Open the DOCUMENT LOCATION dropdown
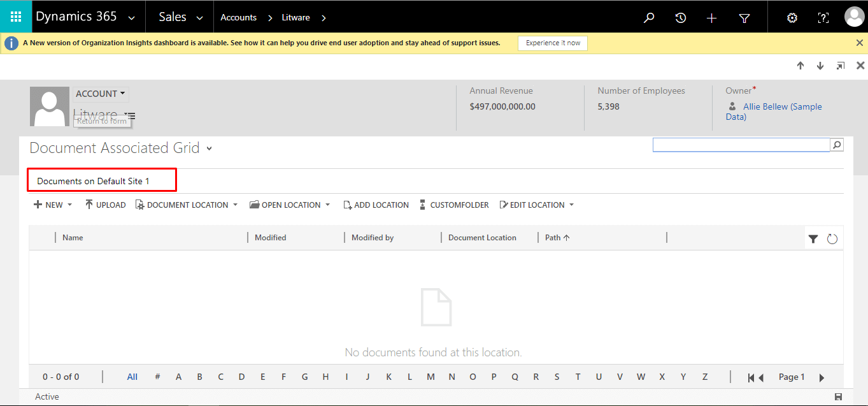Image resolution: width=868 pixels, height=406 pixels. [x=186, y=205]
